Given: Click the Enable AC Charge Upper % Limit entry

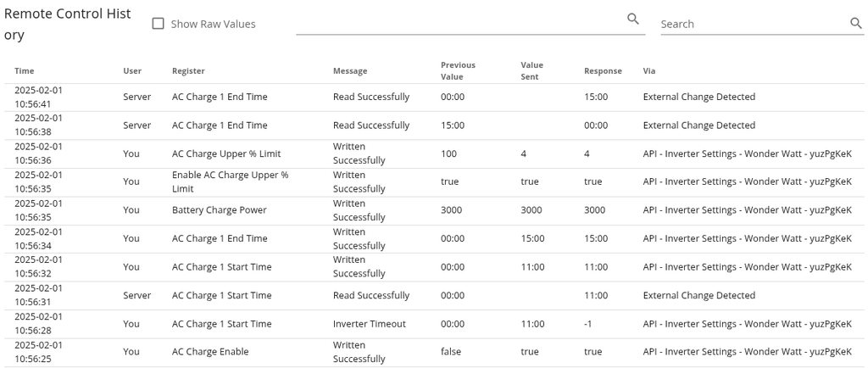Looking at the screenshot, I should tap(231, 181).
